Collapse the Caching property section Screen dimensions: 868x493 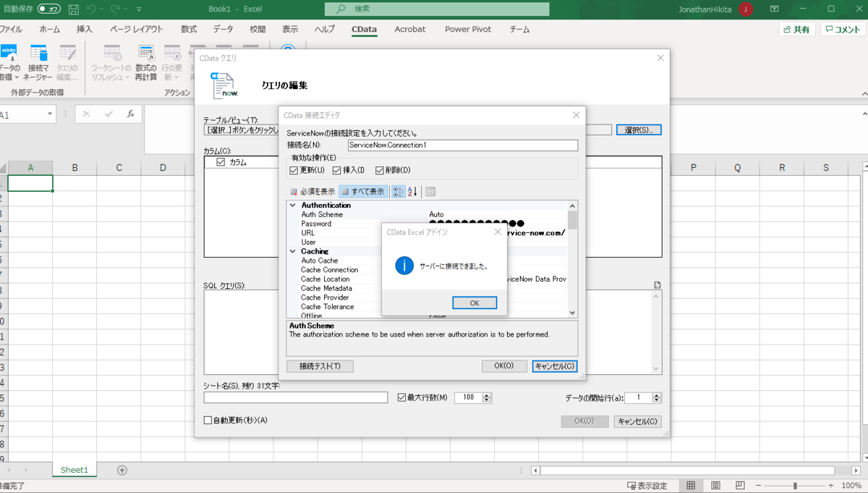pyautogui.click(x=292, y=251)
